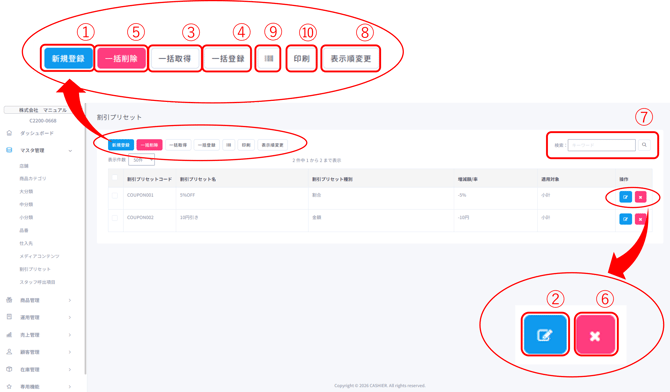Screen dimensions: 670x392
Task: Tick the select-all checkbox in table header
Action: point(115,177)
